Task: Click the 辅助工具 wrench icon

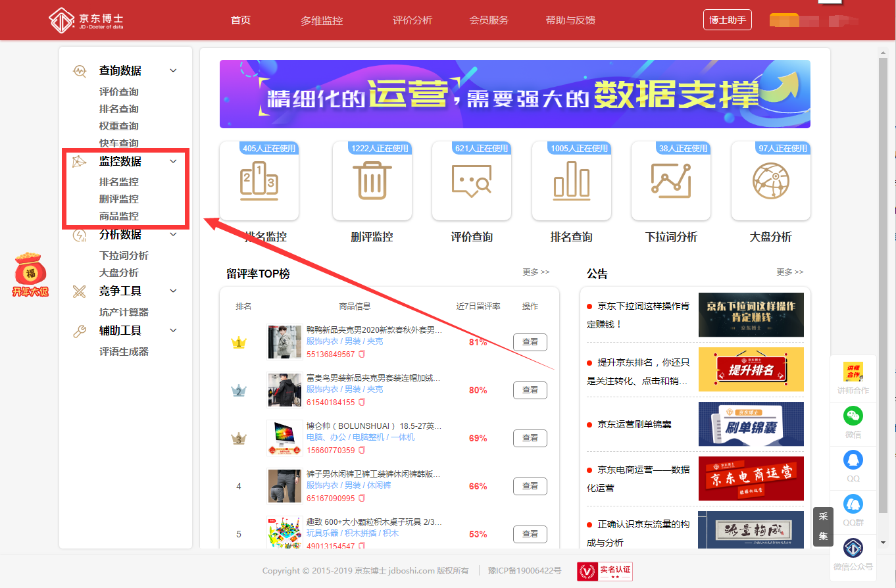Action: 80,331
